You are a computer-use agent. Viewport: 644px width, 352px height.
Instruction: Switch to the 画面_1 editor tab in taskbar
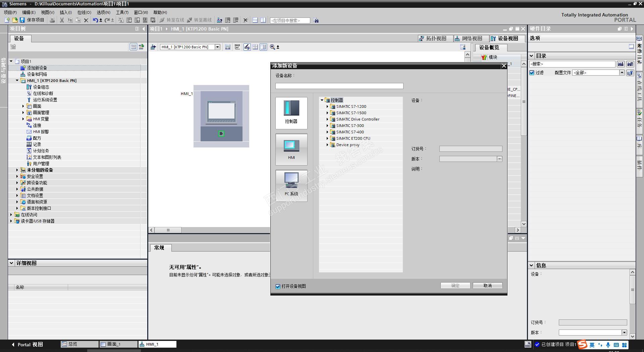click(x=118, y=344)
